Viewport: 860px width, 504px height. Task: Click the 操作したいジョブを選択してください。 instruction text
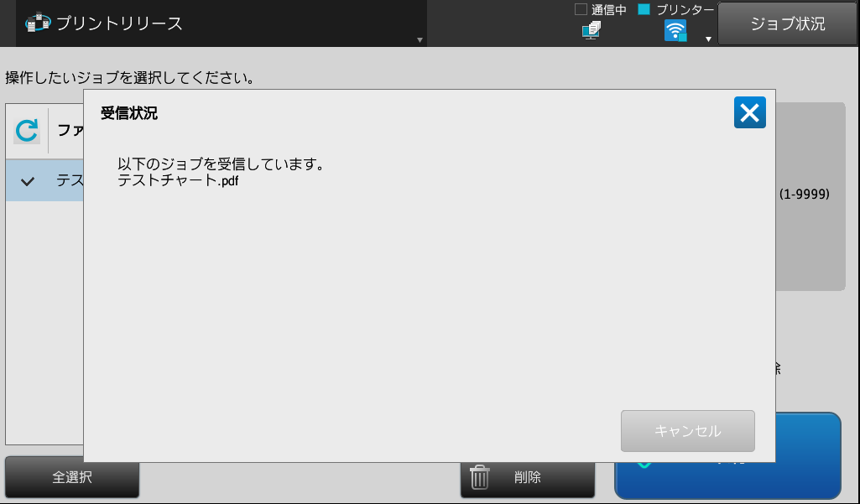point(131,78)
